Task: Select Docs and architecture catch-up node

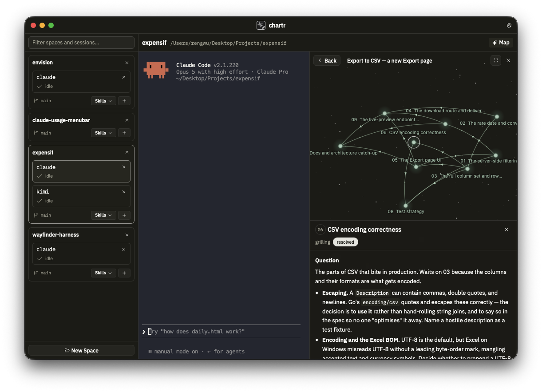Action: (x=340, y=146)
